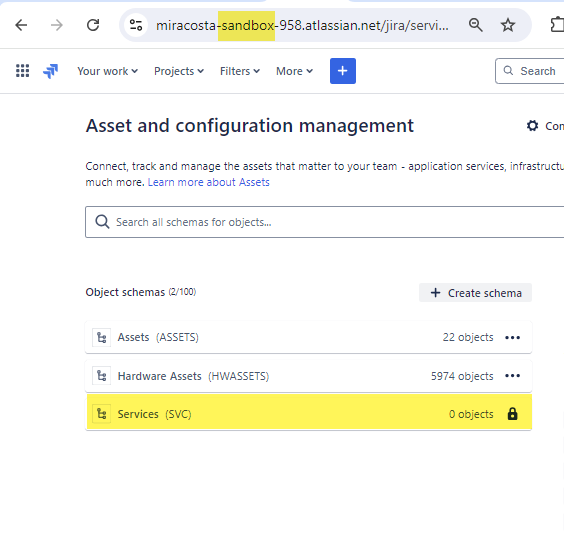Open the Filters dropdown menu

(x=240, y=71)
